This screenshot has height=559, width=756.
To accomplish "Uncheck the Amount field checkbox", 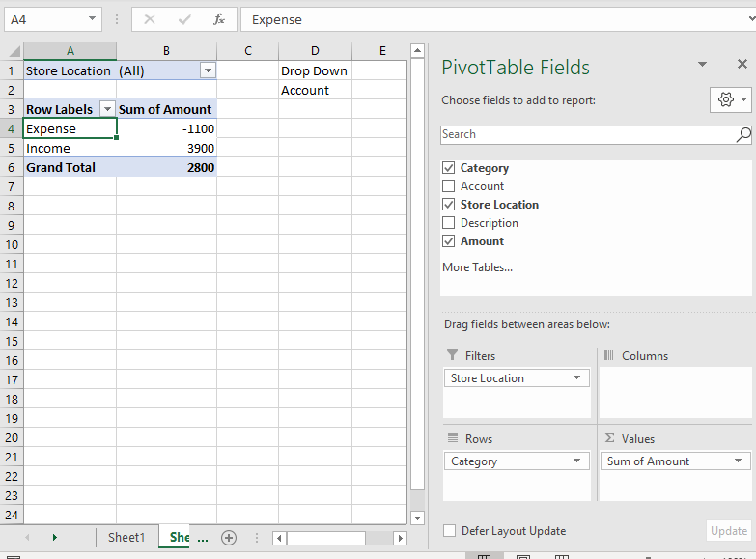I will click(x=448, y=241).
